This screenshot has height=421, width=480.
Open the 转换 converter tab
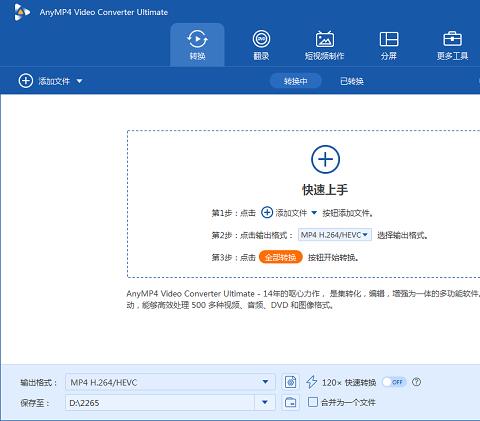(197, 45)
